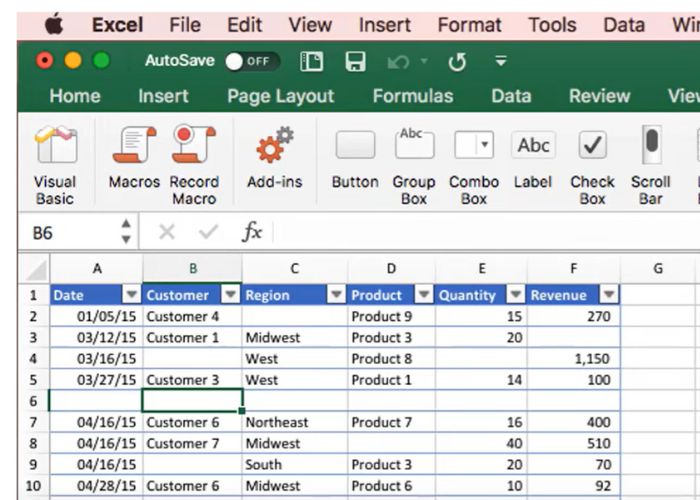The height and width of the screenshot is (500, 700).
Task: Select the quantity cell showing 16
Action: pos(481,422)
